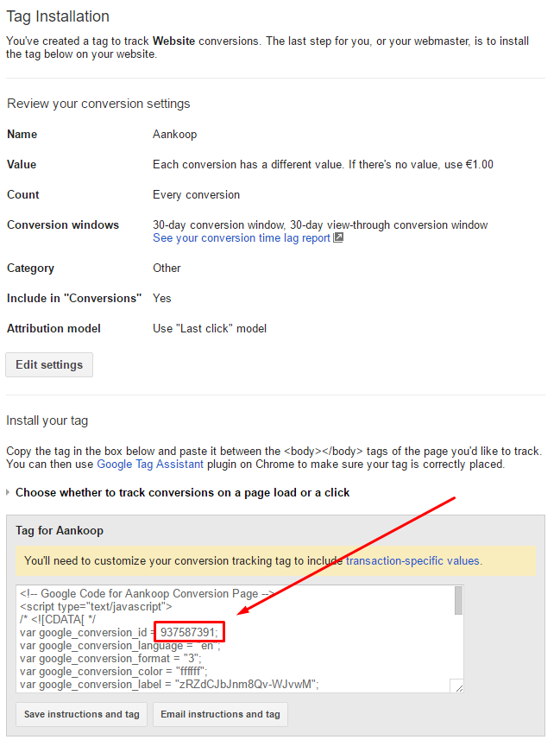Open the transaction-specific values link
Viewport: 560px width, 746px height.
(413, 560)
